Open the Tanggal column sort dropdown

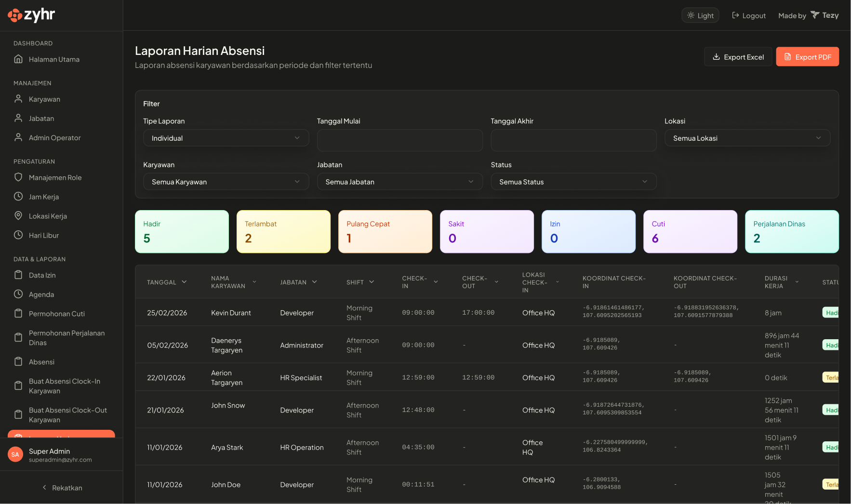coord(185,282)
